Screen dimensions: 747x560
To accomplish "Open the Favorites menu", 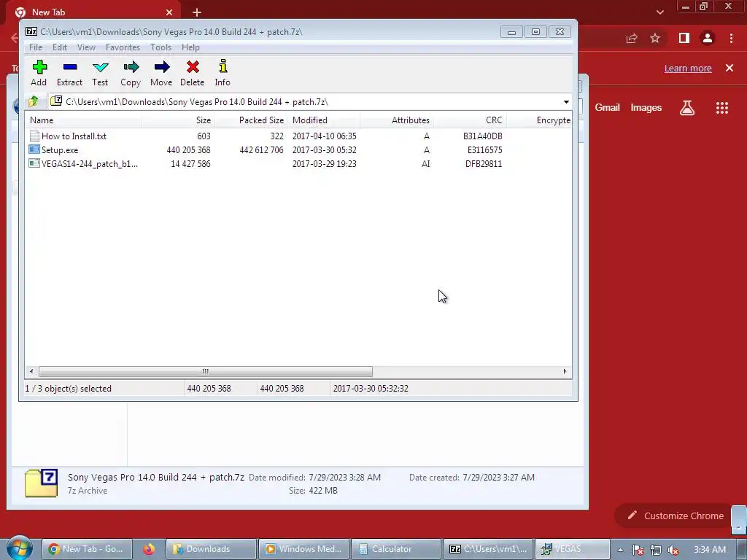I will 123,47.
